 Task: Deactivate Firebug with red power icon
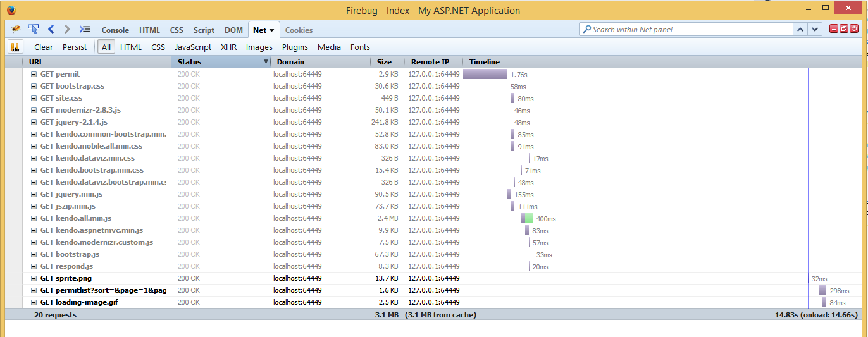[x=854, y=28]
